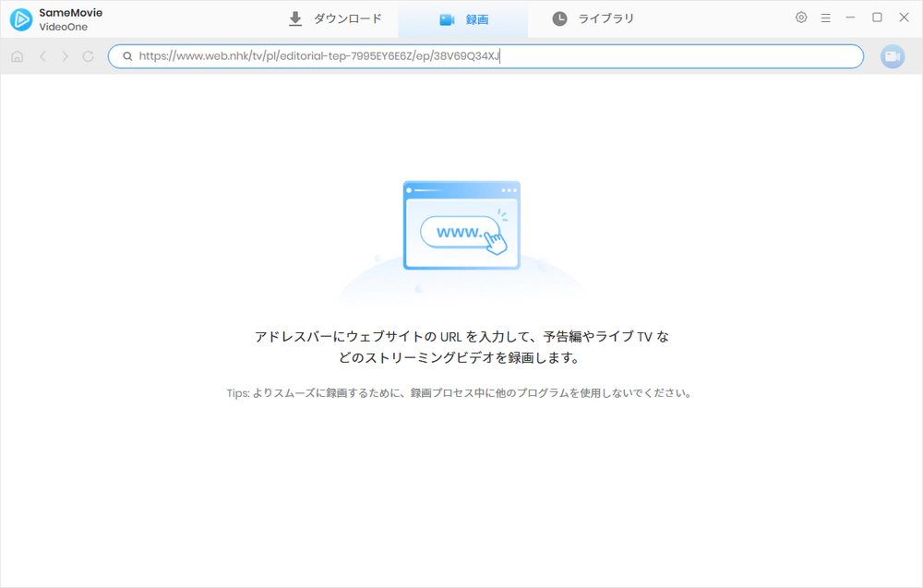Click the URL instruction text below the illustration
923x588 pixels.
tap(461, 345)
